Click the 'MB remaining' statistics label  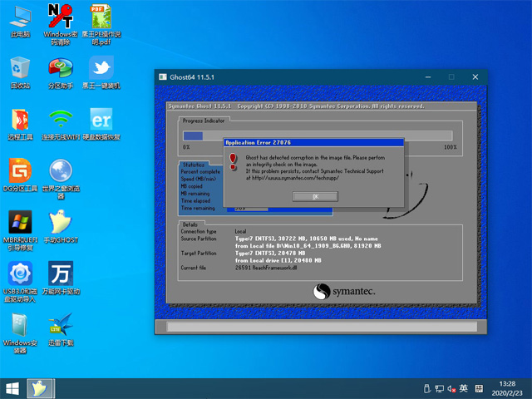[195, 194]
